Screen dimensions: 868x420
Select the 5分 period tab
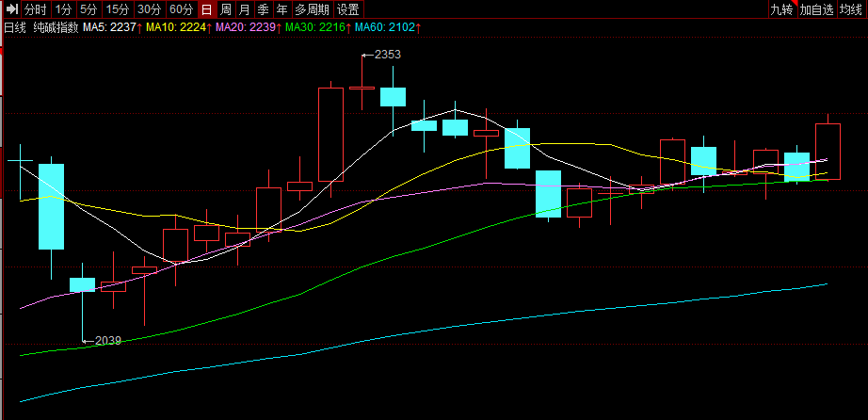click(x=88, y=8)
